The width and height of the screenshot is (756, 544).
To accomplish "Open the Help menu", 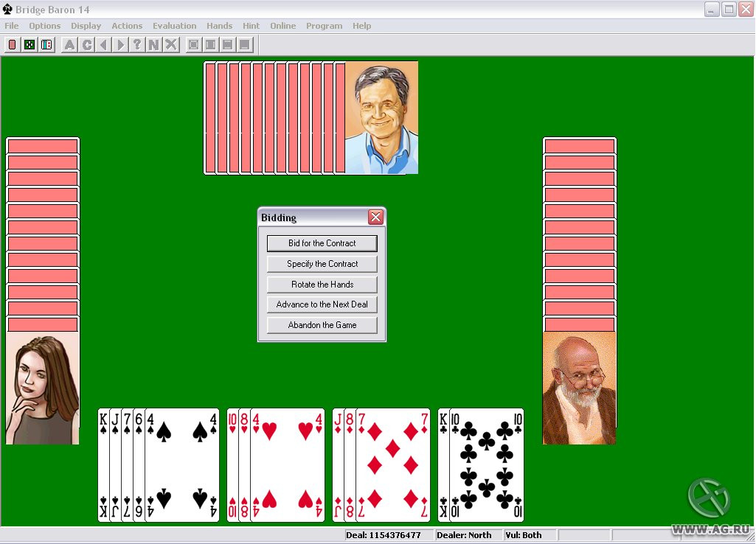I will click(x=361, y=26).
